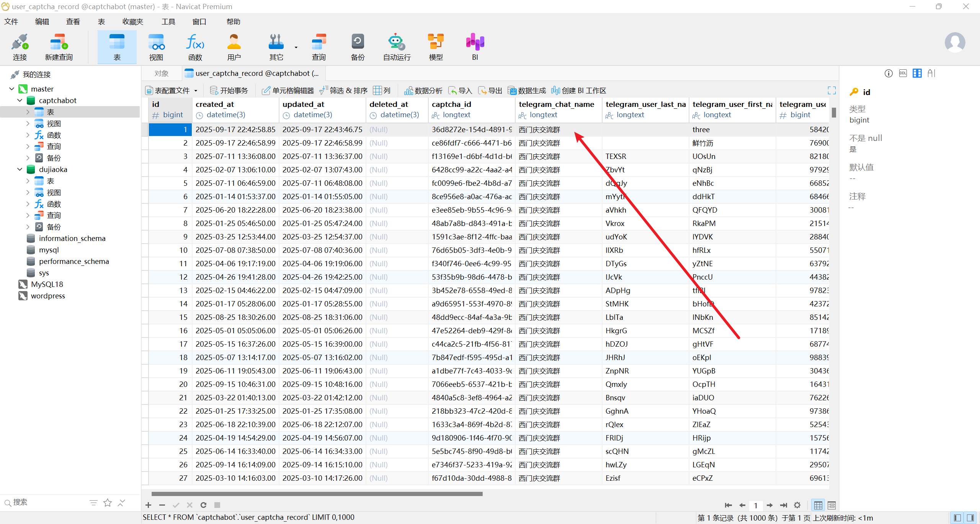Screen dimensions: 980x524
Task: Click the horizontal scrollbar under the grid
Action: pos(317,494)
